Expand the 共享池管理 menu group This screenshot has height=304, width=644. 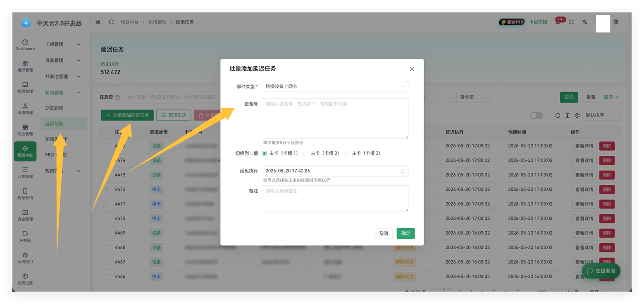63,76
